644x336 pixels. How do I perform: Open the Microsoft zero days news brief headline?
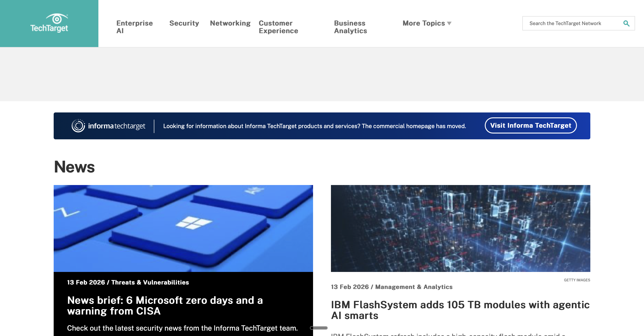click(x=165, y=306)
